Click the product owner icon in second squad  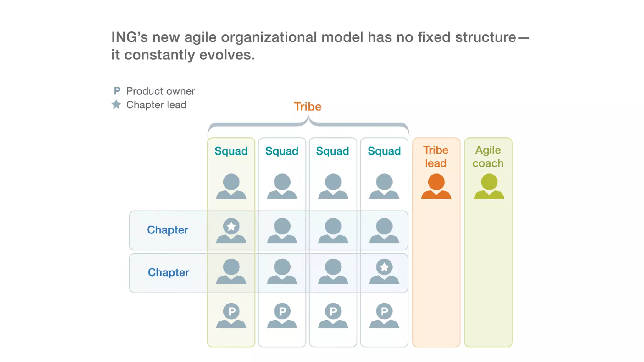282,315
